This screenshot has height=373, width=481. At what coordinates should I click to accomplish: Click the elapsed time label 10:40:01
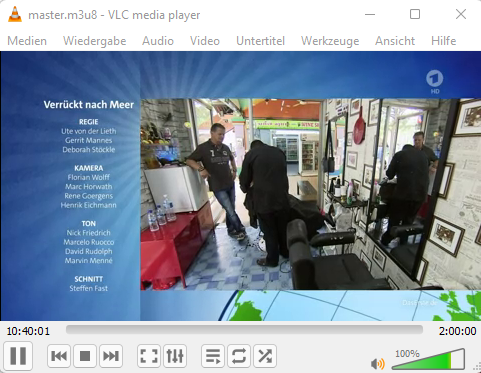coord(28,331)
